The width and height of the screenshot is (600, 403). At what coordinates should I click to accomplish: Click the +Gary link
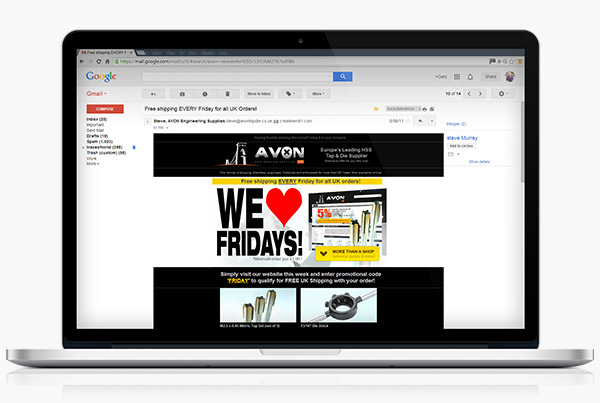coord(441,77)
